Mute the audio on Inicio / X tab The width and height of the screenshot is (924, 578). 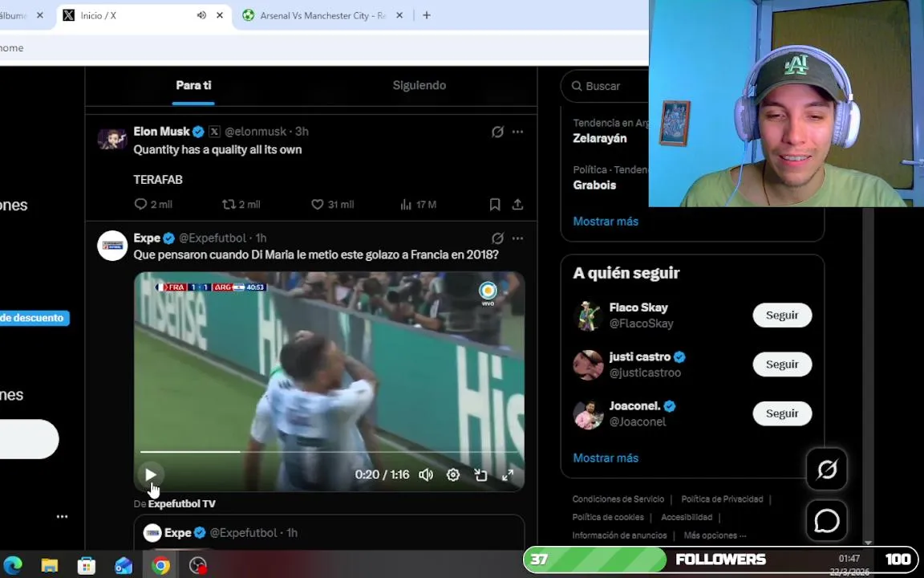[201, 15]
